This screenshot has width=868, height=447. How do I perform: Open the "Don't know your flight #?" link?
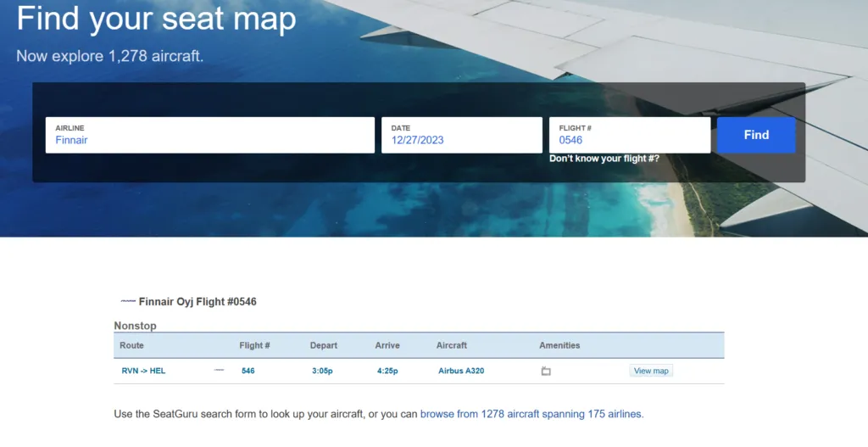coord(604,159)
